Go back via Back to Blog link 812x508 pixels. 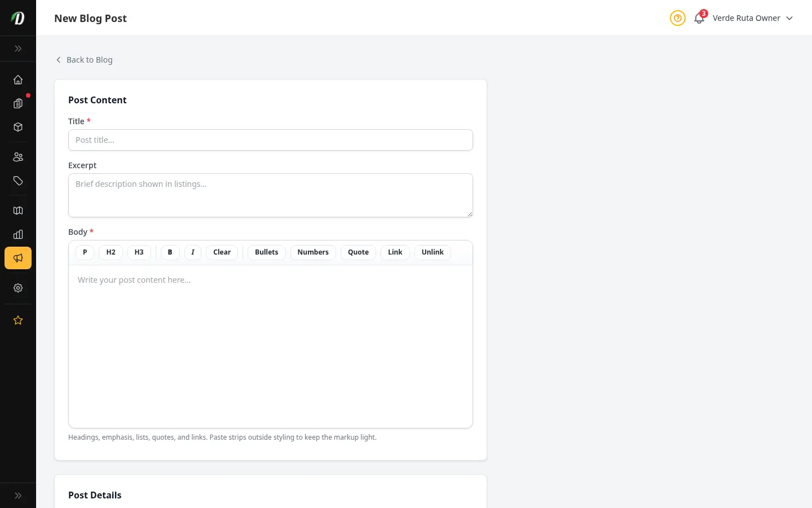(x=84, y=60)
